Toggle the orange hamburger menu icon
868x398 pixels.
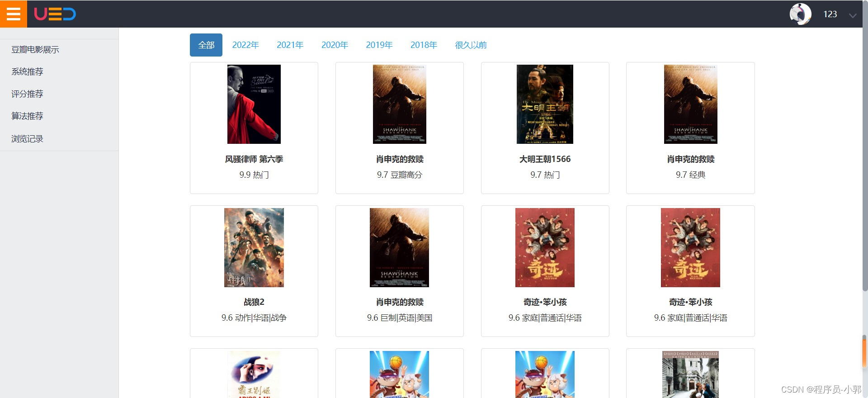14,14
